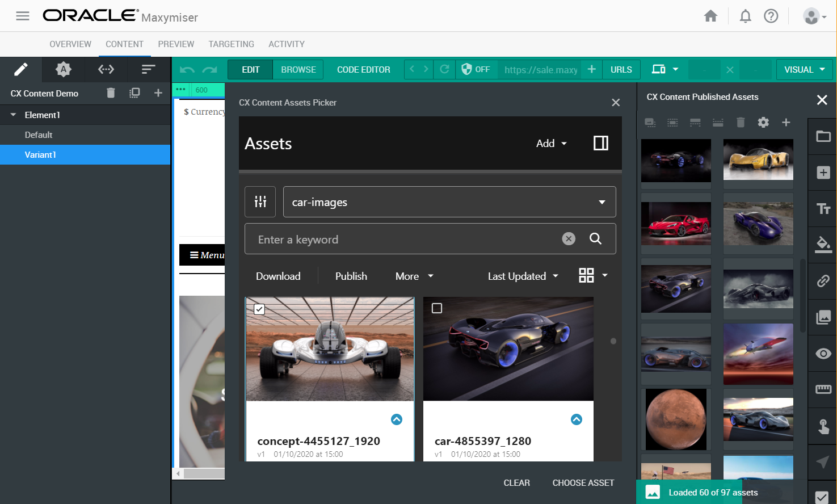Viewport: 837px width, 504px height.
Task: Check the car-4855397_1280 asset checkbox
Action: point(437,308)
